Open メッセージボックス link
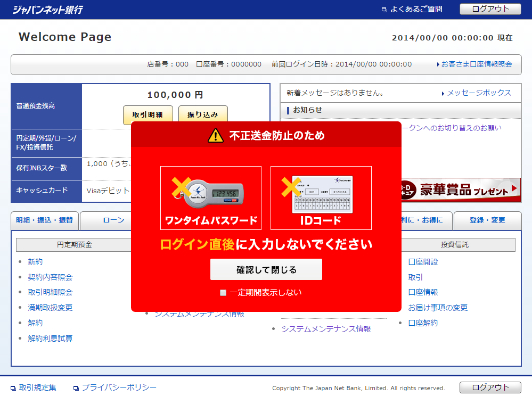Image resolution: width=532 pixels, height=404 pixels. pyautogui.click(x=479, y=93)
